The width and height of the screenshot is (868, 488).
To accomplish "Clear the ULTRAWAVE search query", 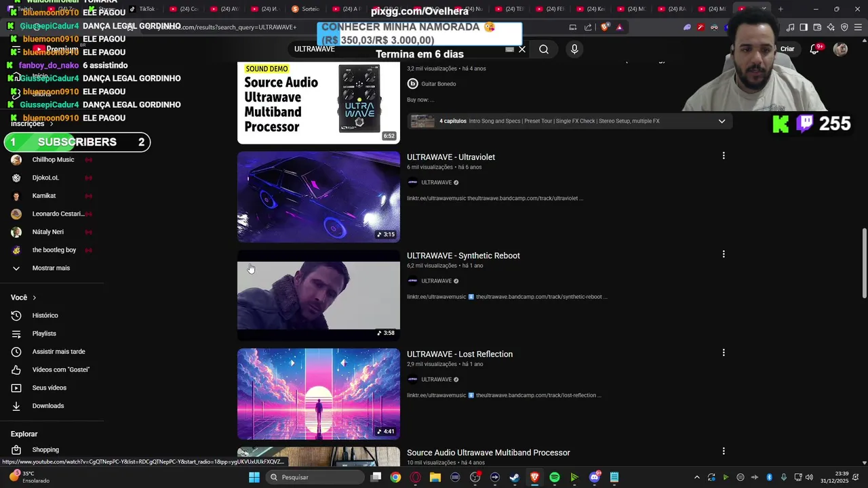I will [x=522, y=49].
